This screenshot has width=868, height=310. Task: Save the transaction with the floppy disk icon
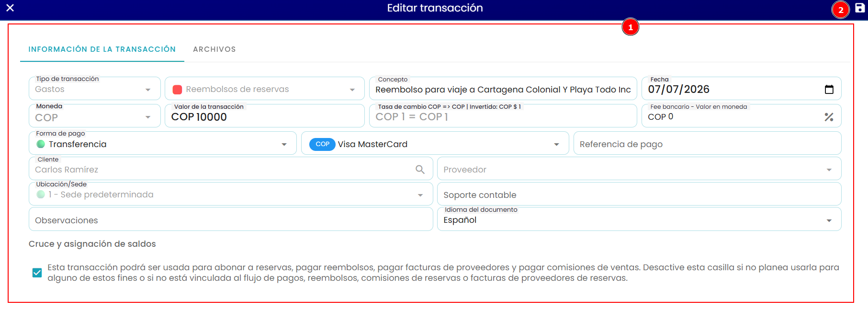tap(860, 8)
